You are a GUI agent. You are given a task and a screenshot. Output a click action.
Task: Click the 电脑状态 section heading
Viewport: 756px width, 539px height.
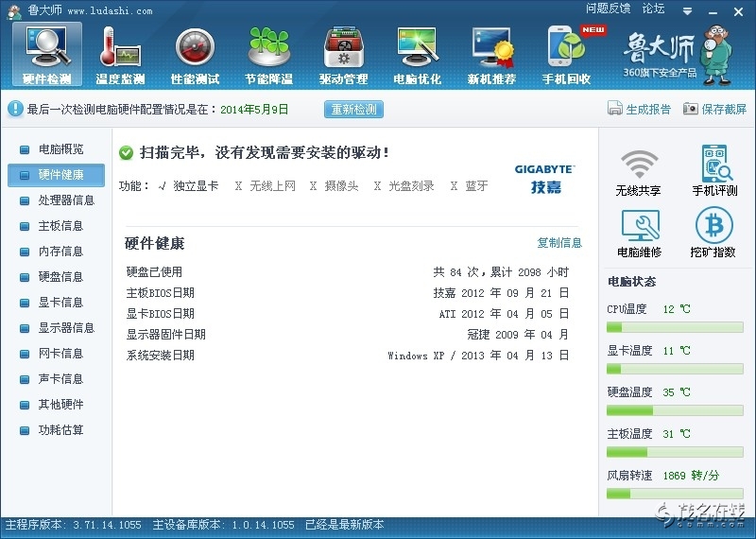pos(631,282)
